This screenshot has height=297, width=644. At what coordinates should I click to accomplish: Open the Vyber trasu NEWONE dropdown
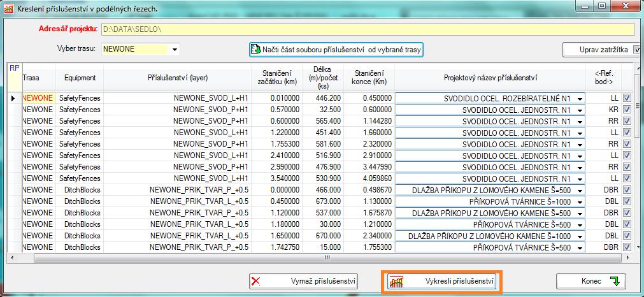coord(175,49)
